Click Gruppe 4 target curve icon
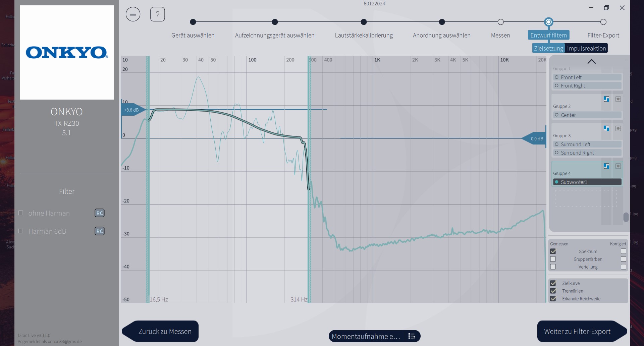 606,166
